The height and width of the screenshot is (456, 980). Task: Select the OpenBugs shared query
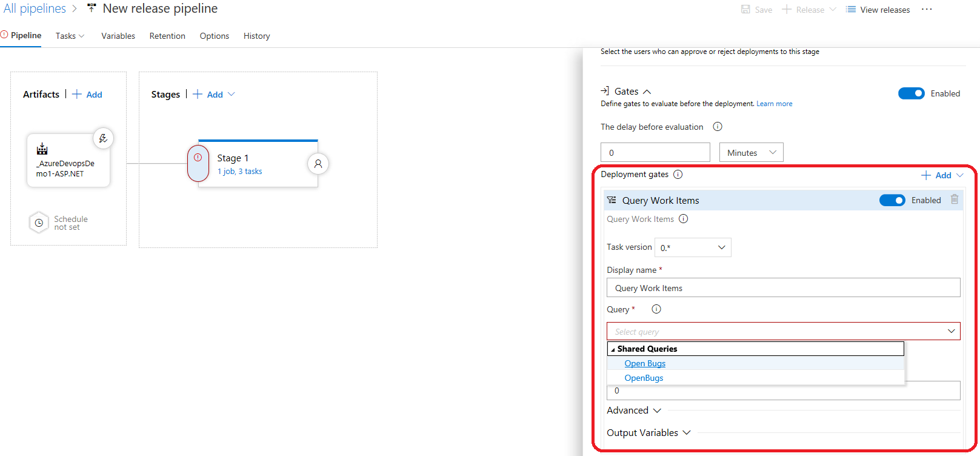[x=644, y=378]
